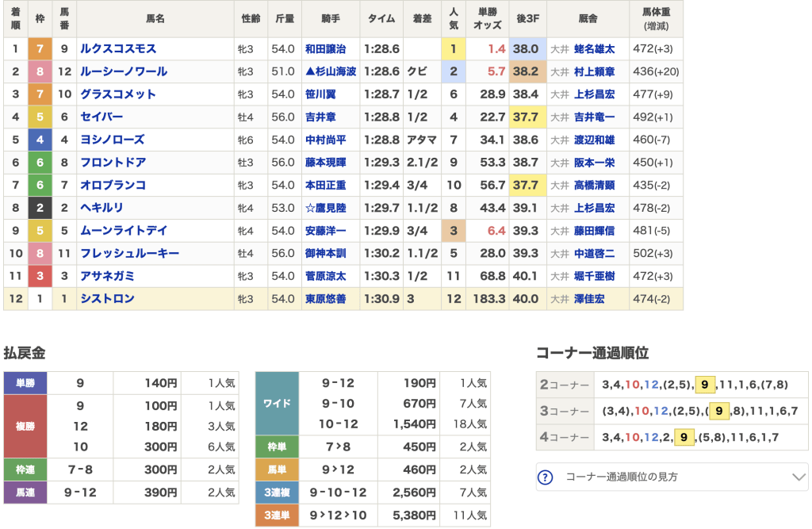Open jockey 御神本訓 profile
812x529 pixels.
click(x=325, y=253)
